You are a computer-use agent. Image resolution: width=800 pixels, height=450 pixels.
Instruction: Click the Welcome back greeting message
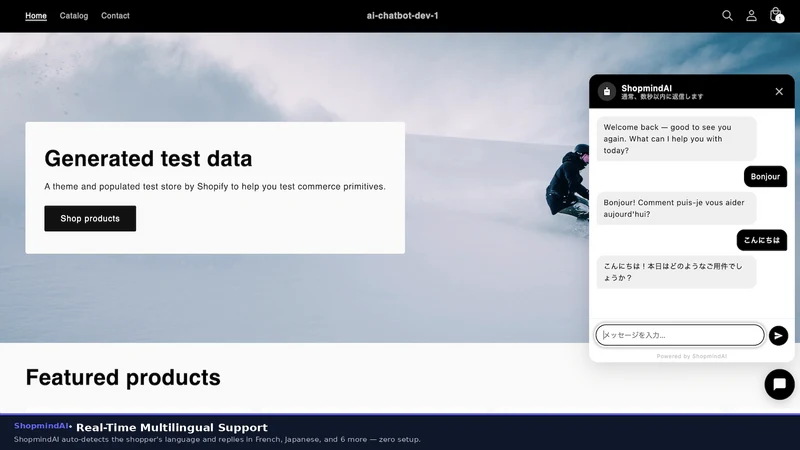676,139
